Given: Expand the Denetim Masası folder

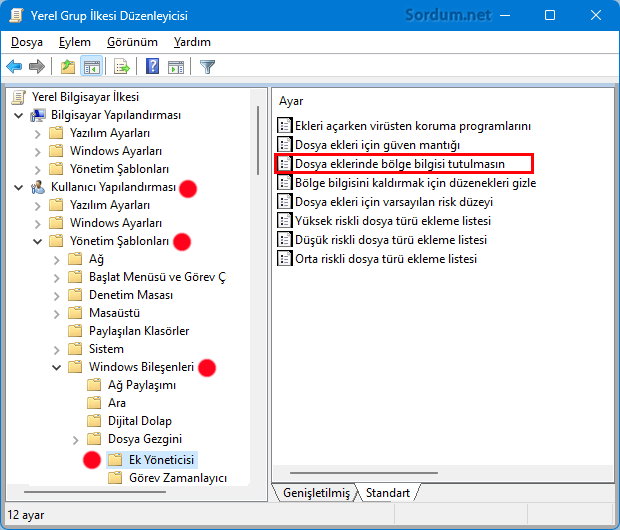Looking at the screenshot, I should 57,295.
